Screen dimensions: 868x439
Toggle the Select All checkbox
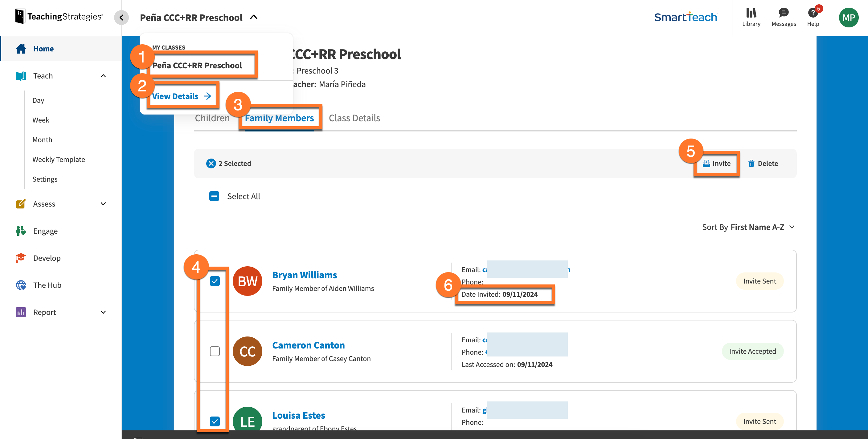coord(214,196)
